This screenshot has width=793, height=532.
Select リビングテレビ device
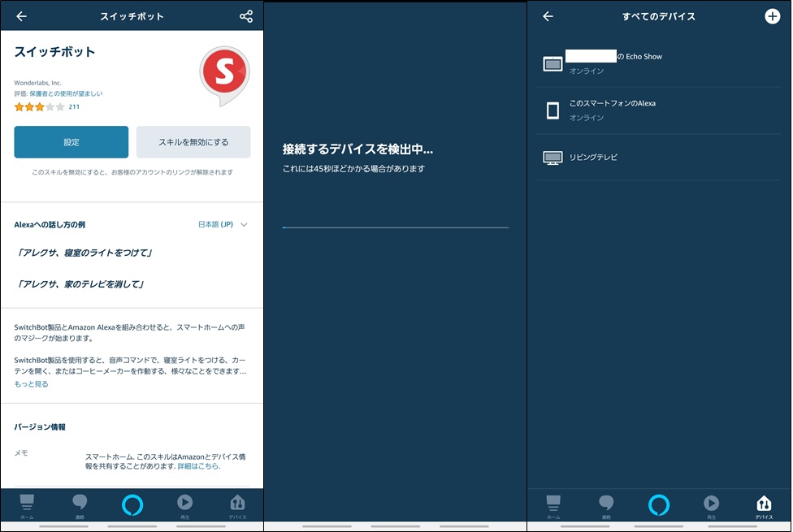659,158
